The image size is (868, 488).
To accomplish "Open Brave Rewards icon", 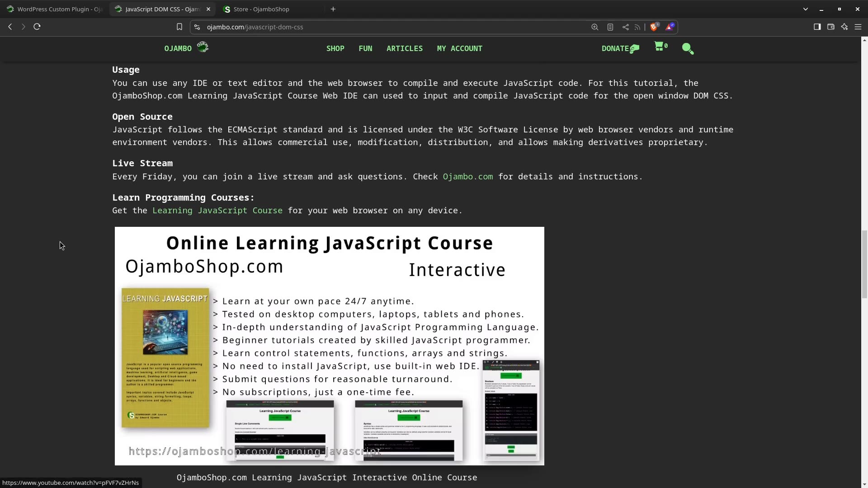I will pos(670,27).
